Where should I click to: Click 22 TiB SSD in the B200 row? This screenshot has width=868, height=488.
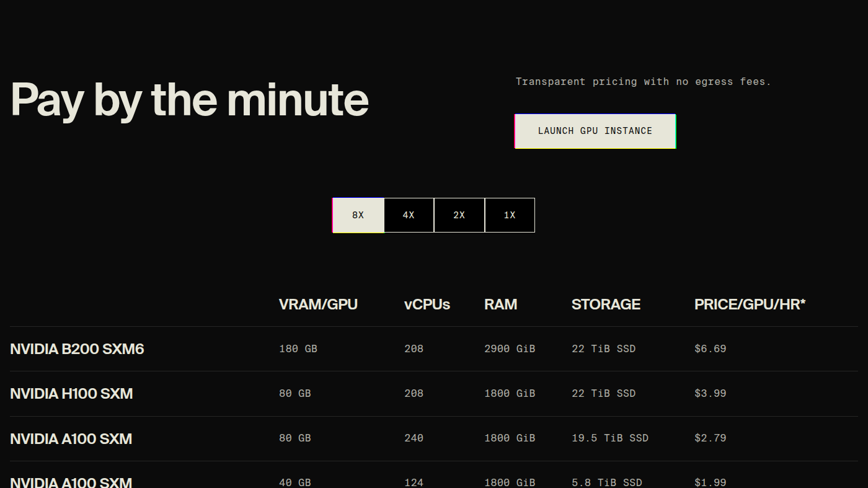click(x=603, y=349)
